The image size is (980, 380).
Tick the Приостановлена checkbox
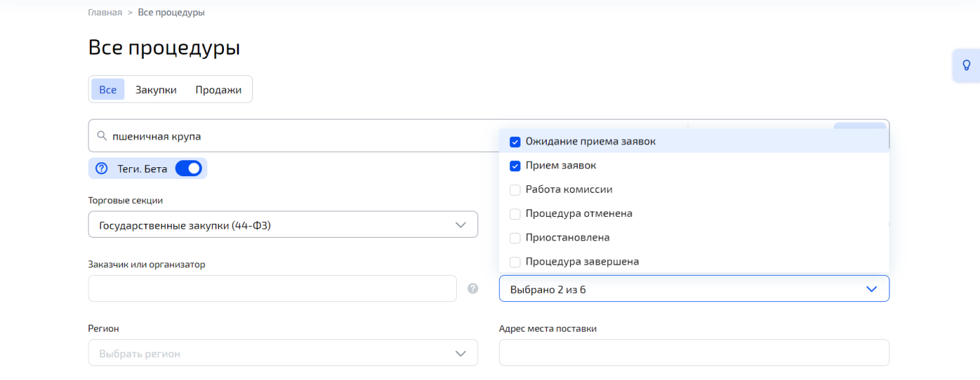click(515, 238)
